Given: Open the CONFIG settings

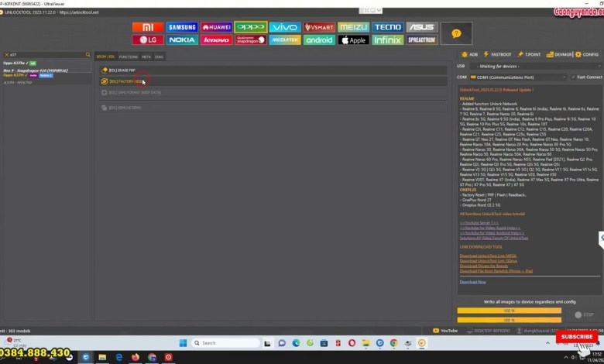Looking at the screenshot, I should point(587,55).
